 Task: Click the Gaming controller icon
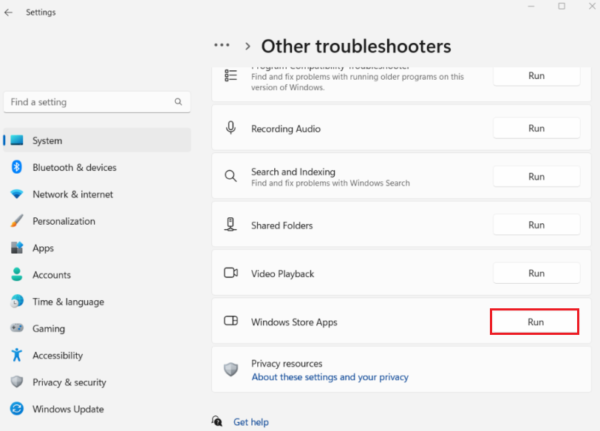point(17,328)
